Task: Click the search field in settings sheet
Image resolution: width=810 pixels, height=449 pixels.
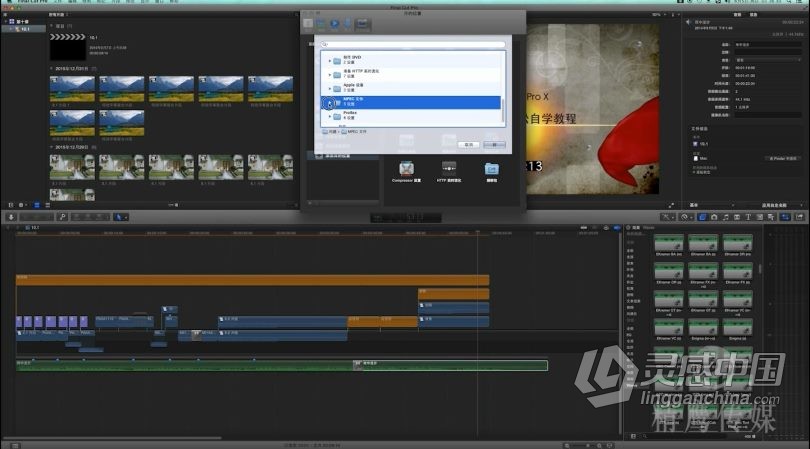Action: pyautogui.click(x=413, y=44)
